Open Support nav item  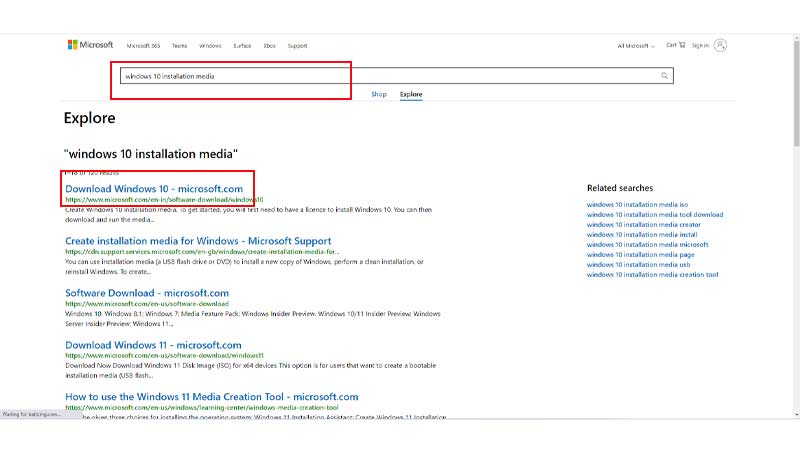click(x=297, y=46)
